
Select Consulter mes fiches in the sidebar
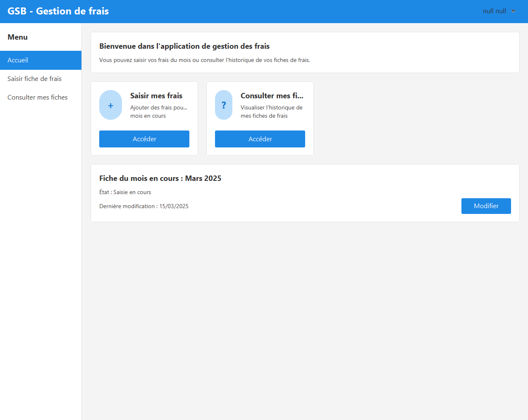pyautogui.click(x=38, y=97)
